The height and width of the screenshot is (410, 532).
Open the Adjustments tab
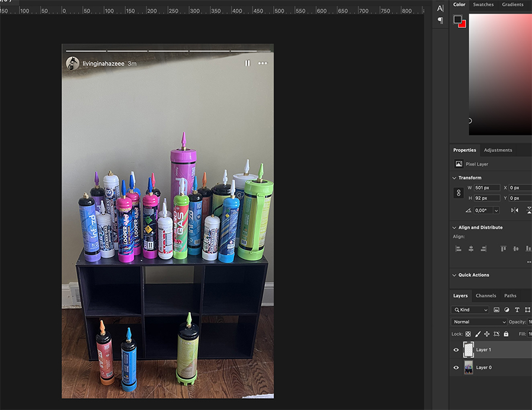498,150
